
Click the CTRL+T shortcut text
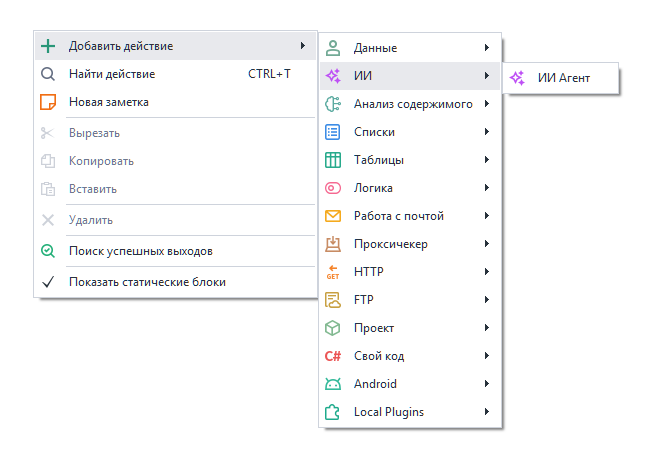(x=269, y=74)
